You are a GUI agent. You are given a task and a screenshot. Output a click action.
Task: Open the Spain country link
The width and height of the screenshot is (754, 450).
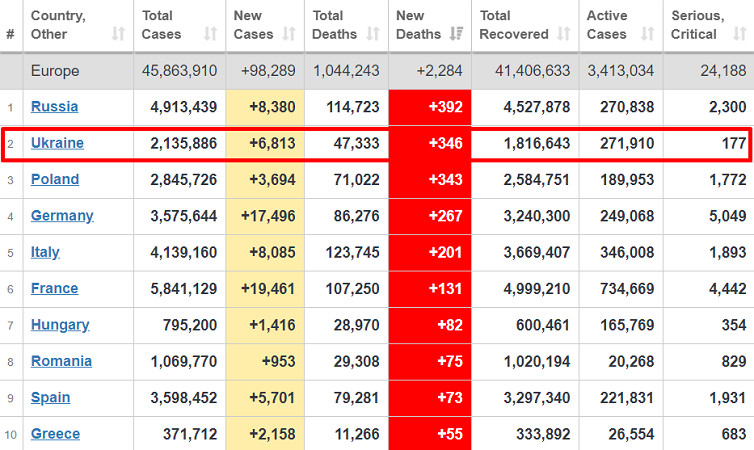[x=50, y=398]
